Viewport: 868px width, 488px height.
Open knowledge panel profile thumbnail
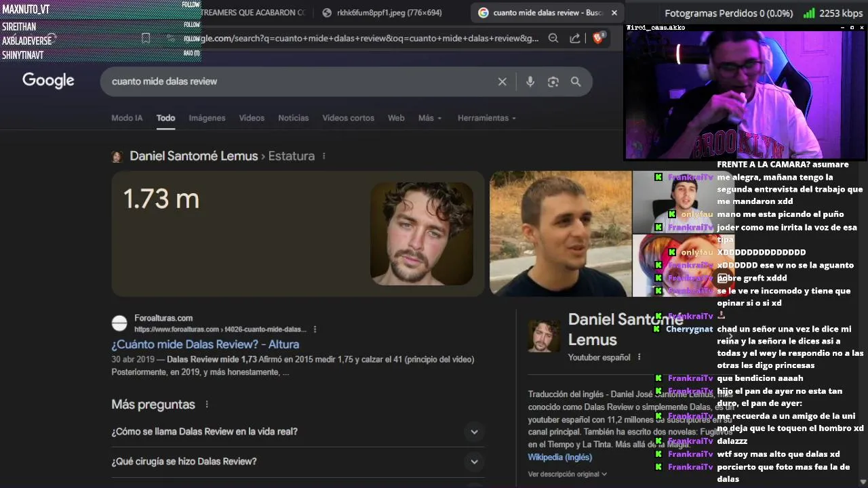[544, 336]
